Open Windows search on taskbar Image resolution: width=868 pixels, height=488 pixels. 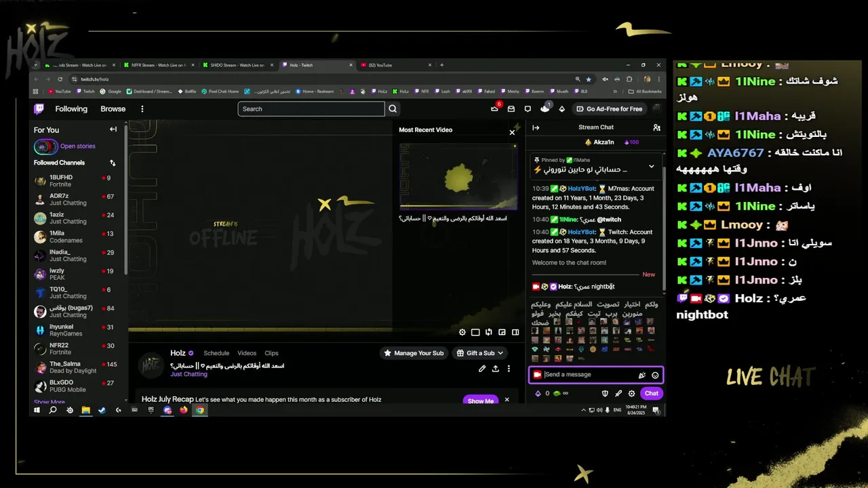click(x=53, y=410)
